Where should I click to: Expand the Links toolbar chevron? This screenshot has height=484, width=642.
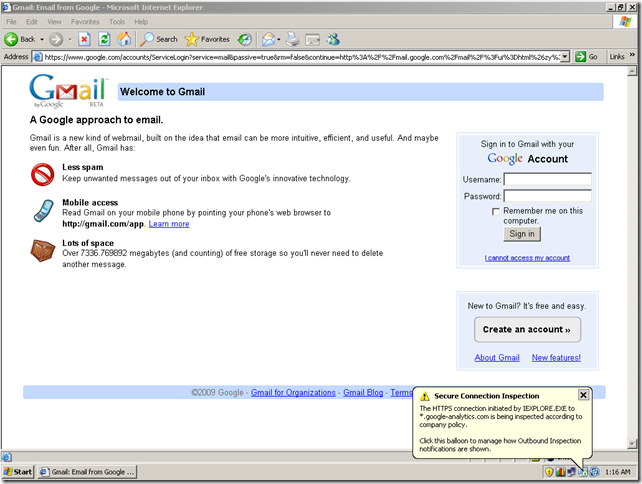click(x=632, y=54)
